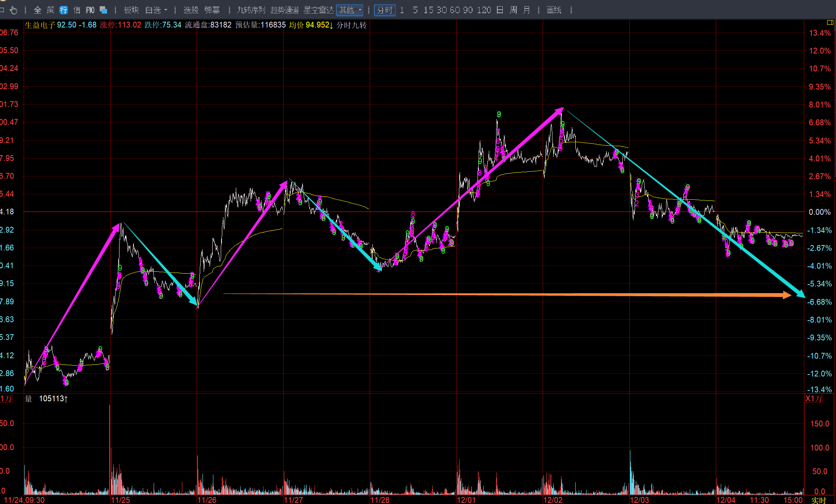This screenshot has width=836, height=504.
Task: Click the 九转序列 indicator button
Action: click(x=251, y=10)
